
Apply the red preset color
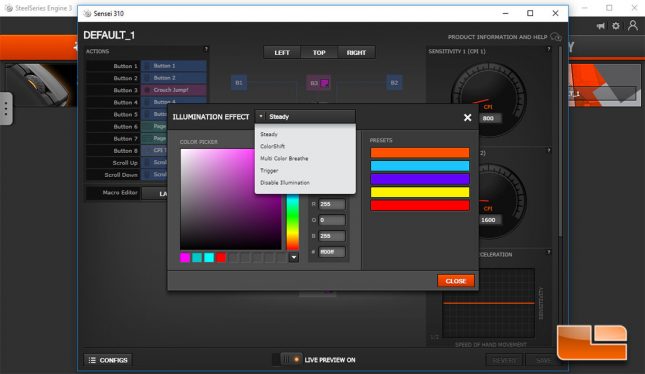pyautogui.click(x=420, y=205)
